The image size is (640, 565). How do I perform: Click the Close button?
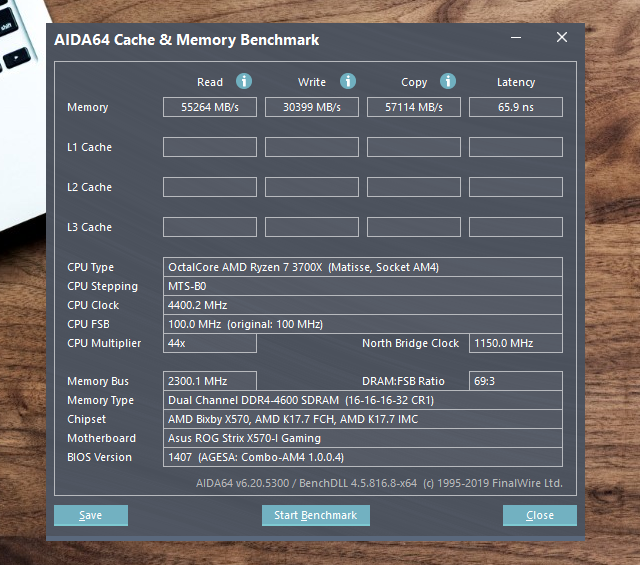tap(540, 515)
